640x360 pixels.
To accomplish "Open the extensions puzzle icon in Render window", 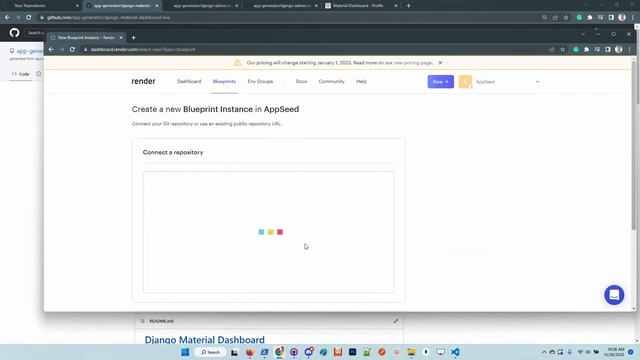I will (587, 49).
